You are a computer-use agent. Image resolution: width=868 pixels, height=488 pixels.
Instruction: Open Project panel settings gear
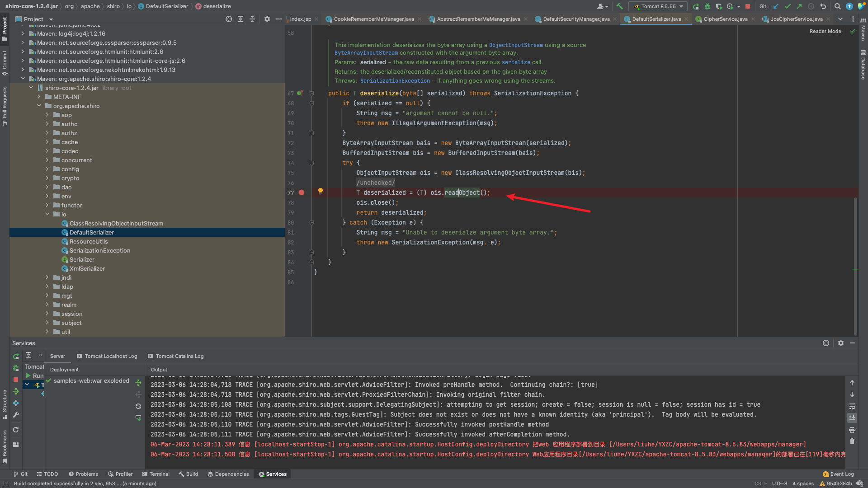point(267,19)
